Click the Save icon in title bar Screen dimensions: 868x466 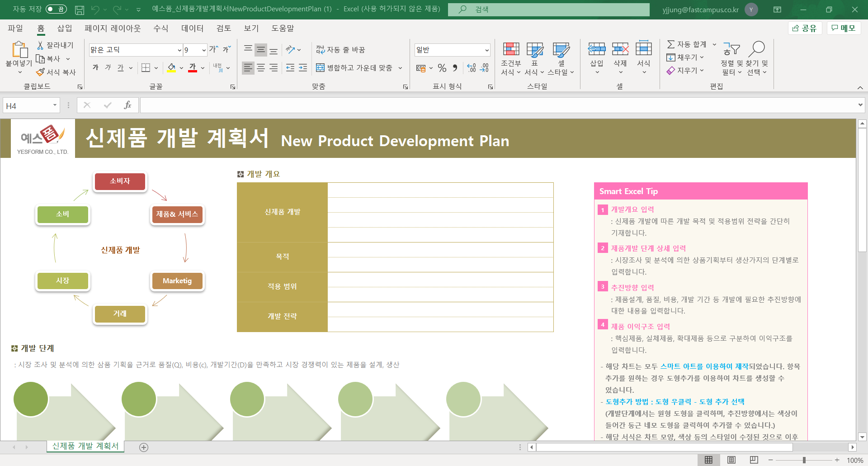(80, 10)
